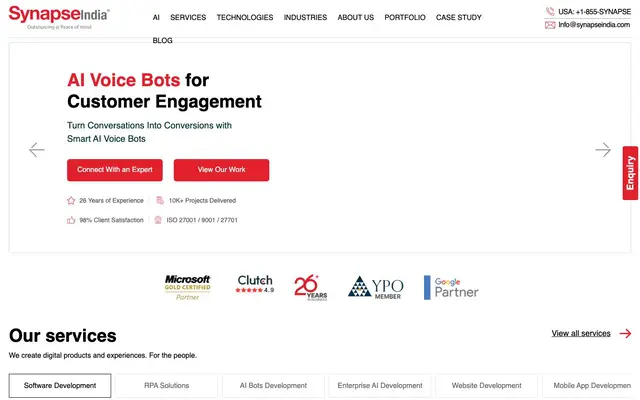Click the envelope icon beside email address
This screenshot has width=640, height=400.
coord(550,25)
